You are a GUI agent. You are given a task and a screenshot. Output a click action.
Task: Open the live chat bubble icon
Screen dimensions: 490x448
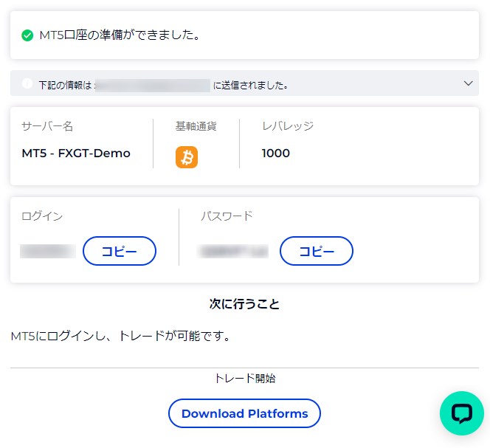[461, 413]
